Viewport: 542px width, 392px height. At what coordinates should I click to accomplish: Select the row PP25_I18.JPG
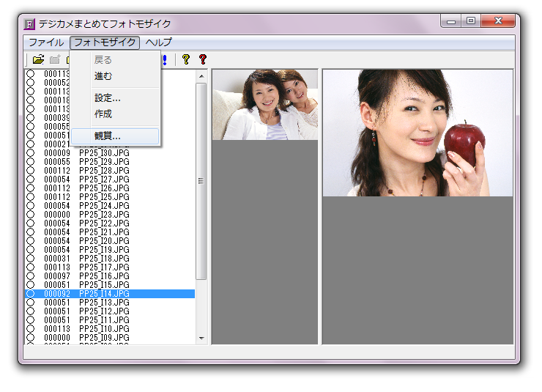coord(110,258)
